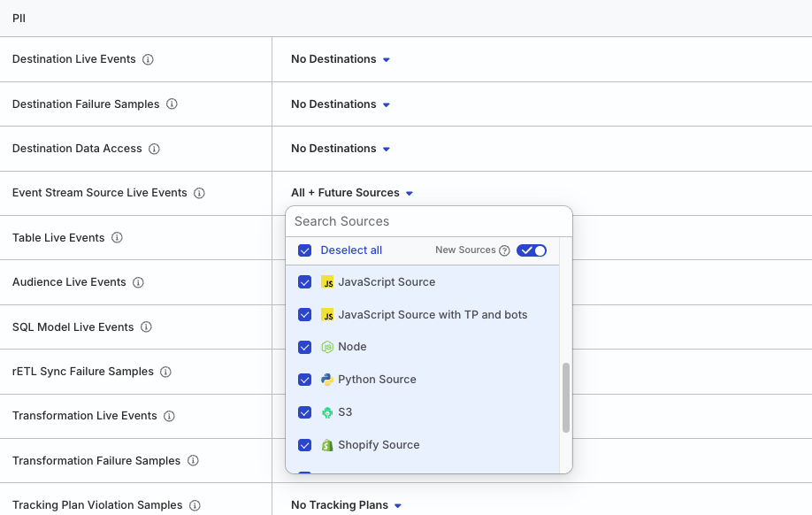Uncheck the S3 source checkbox
The width and height of the screenshot is (812, 515).
point(305,412)
